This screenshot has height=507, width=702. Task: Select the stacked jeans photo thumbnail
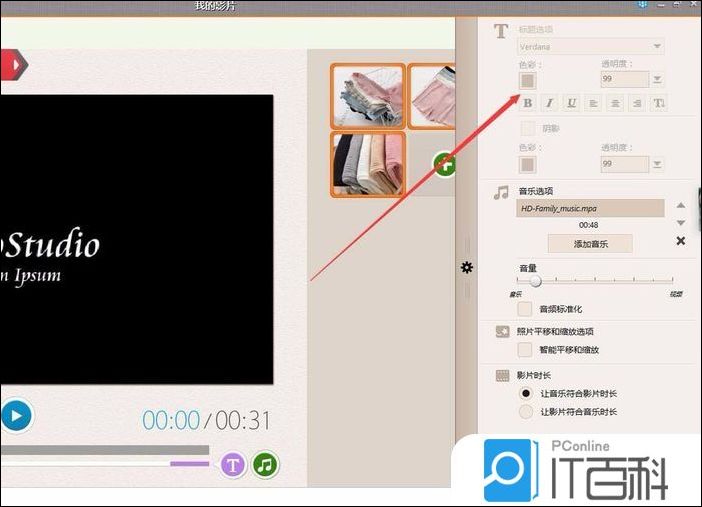pos(368,96)
